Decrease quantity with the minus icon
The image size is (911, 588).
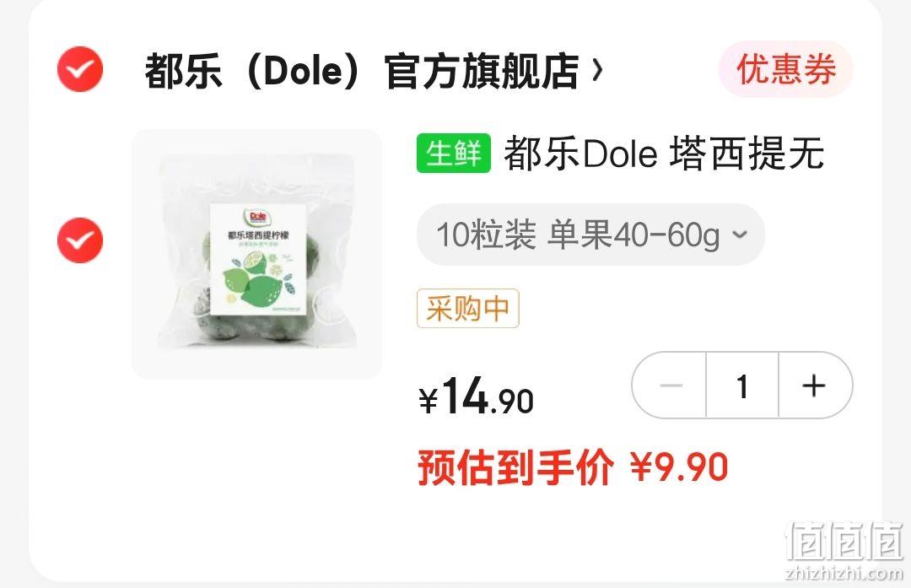tap(671, 386)
